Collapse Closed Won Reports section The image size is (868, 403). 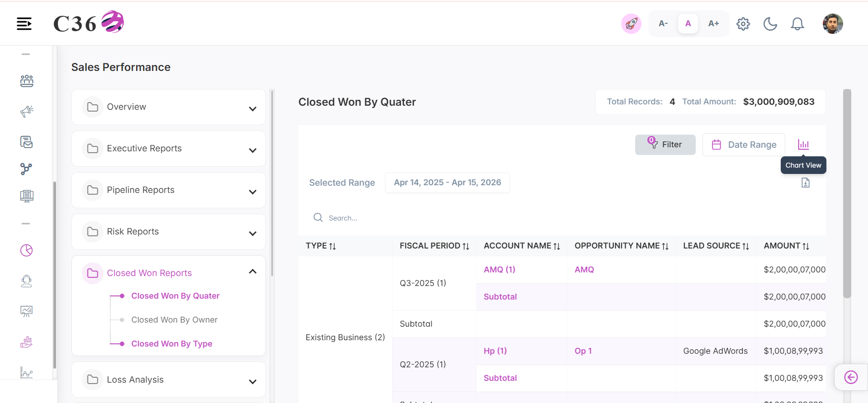pyautogui.click(x=253, y=272)
